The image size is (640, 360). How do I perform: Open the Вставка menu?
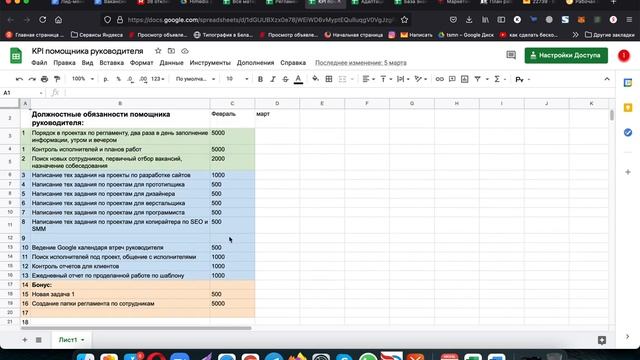tap(111, 63)
